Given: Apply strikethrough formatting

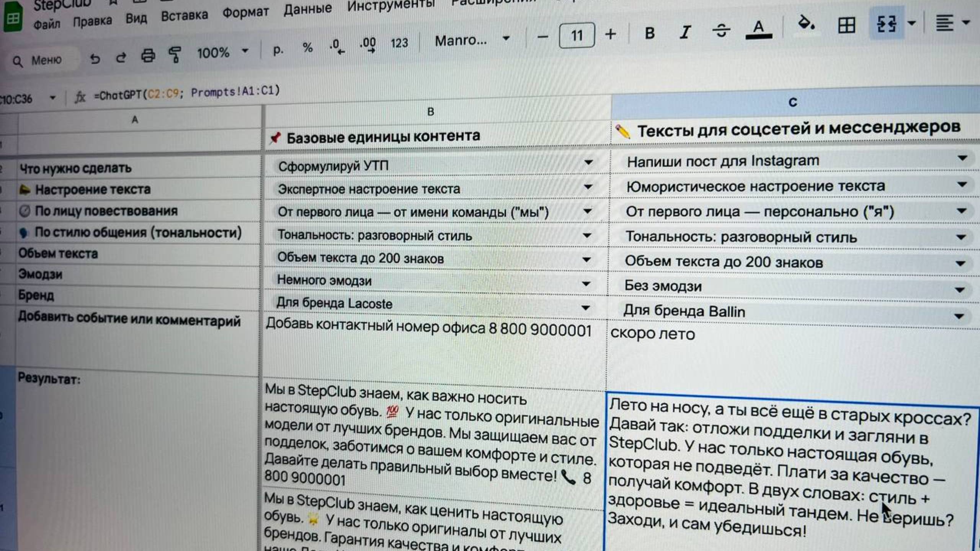Looking at the screenshot, I should point(721,30).
